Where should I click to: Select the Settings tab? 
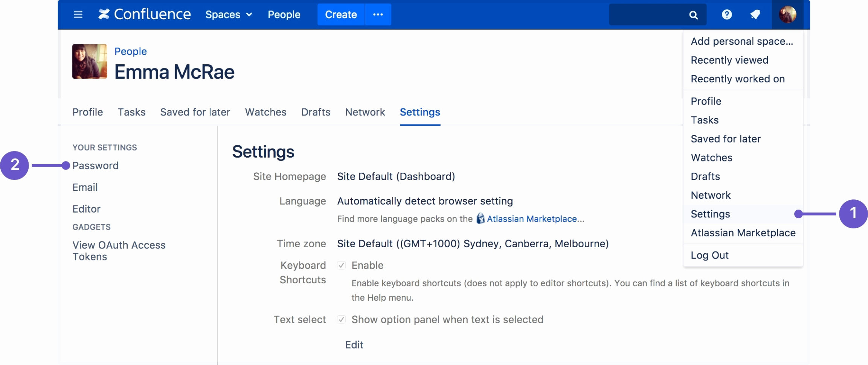(420, 112)
